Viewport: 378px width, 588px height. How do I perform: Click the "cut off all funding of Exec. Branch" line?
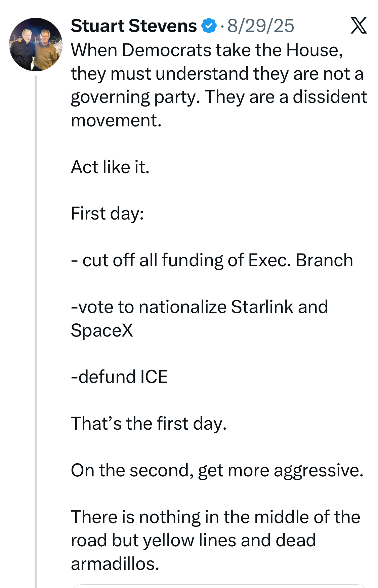coord(212,260)
